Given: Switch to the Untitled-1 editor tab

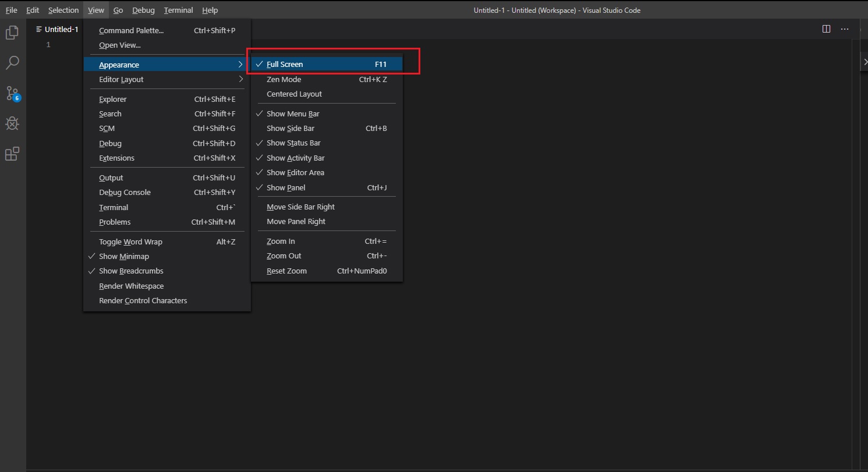Looking at the screenshot, I should tap(57, 29).
